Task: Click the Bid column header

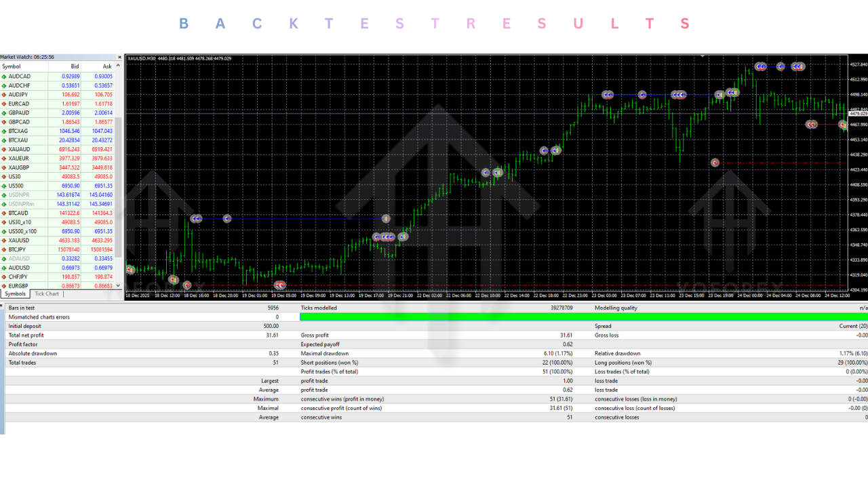Action: click(x=74, y=66)
